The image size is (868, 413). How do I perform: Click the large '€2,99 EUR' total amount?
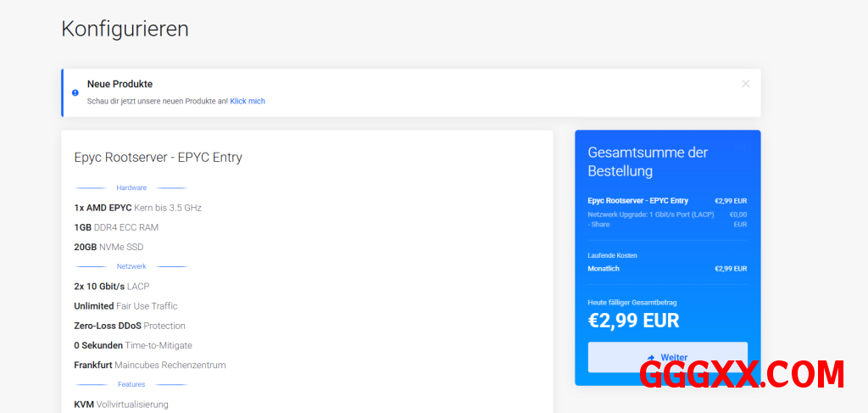pyautogui.click(x=633, y=321)
